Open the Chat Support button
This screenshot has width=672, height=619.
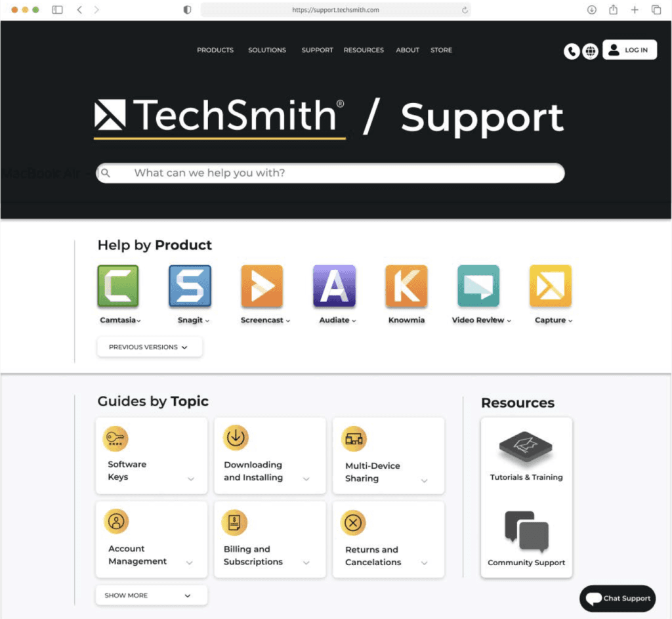point(618,599)
